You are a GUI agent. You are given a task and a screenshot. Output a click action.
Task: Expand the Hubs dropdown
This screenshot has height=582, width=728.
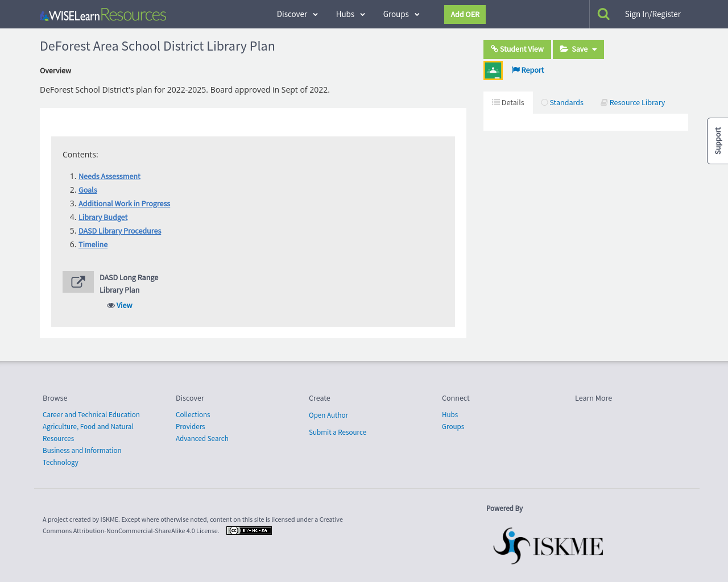click(x=350, y=13)
